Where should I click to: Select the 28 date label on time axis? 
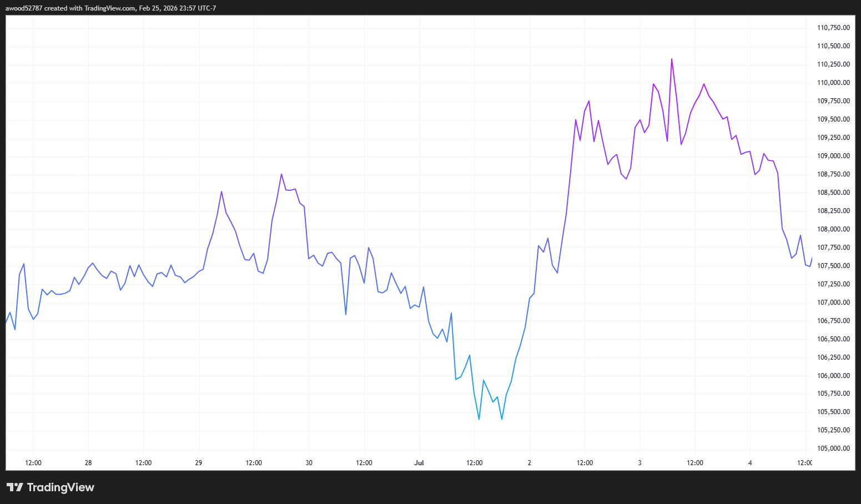88,463
